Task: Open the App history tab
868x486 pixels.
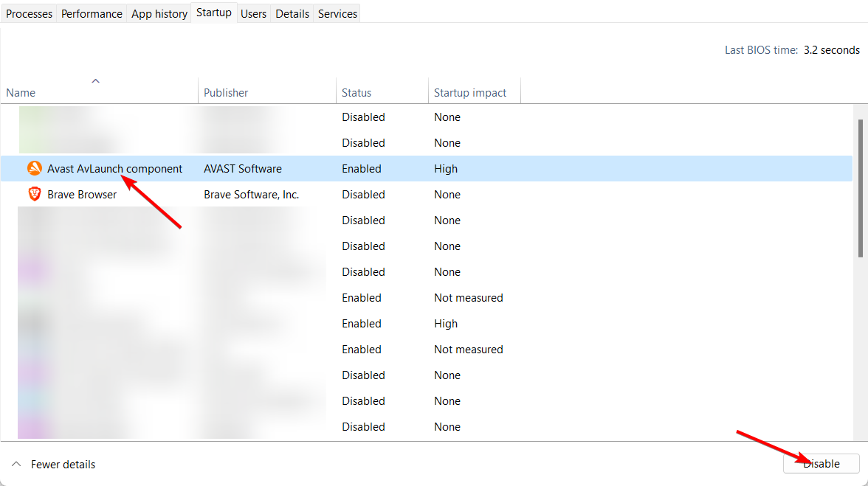Action: click(x=159, y=13)
